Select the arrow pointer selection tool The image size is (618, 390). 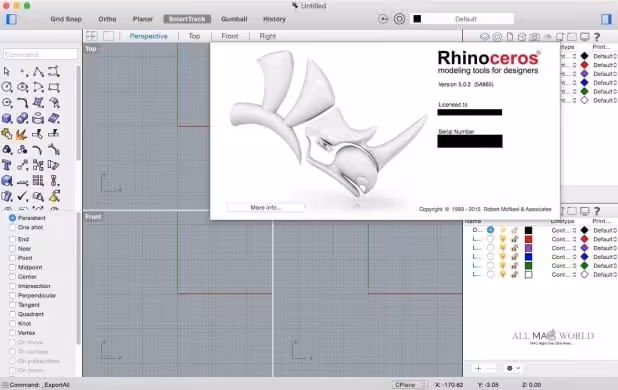point(7,71)
